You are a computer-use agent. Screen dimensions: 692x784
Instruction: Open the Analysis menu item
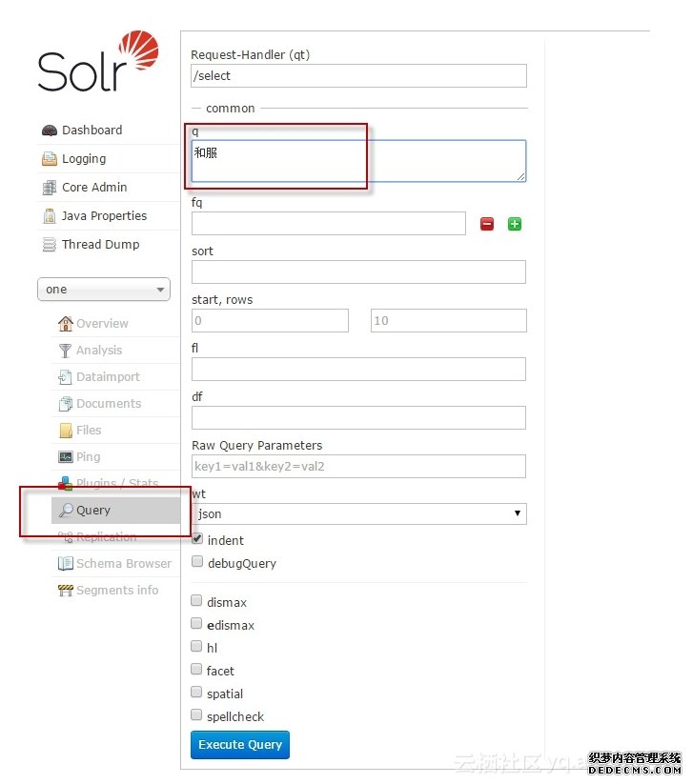99,351
